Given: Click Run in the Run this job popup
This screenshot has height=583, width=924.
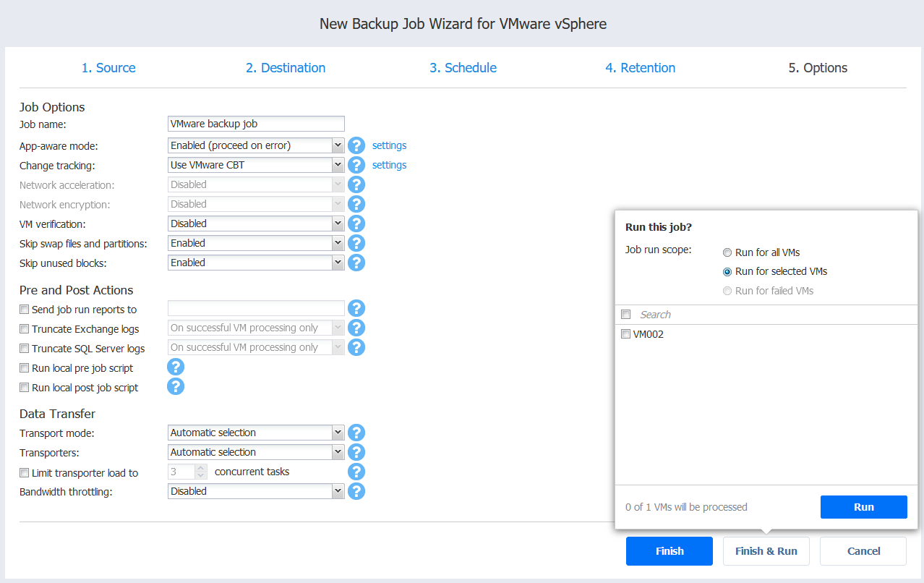Looking at the screenshot, I should [864, 507].
